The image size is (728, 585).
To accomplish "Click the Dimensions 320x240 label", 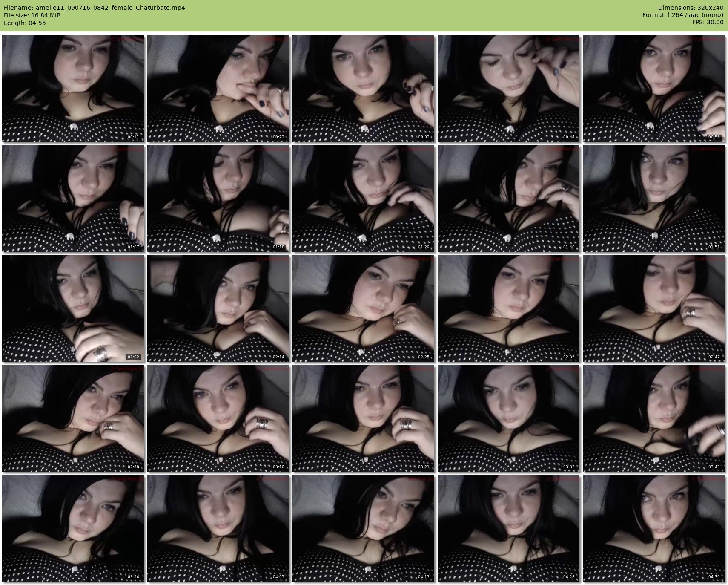I will pyautogui.click(x=691, y=8).
